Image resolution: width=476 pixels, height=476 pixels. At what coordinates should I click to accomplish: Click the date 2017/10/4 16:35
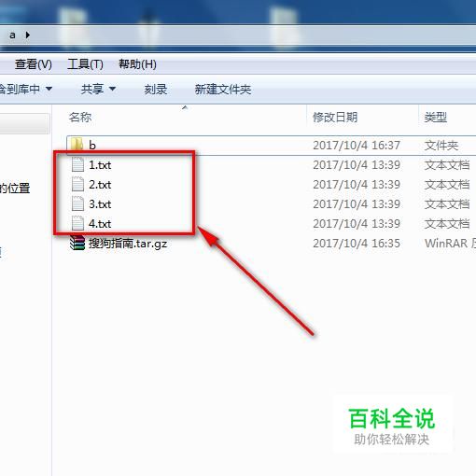(357, 244)
